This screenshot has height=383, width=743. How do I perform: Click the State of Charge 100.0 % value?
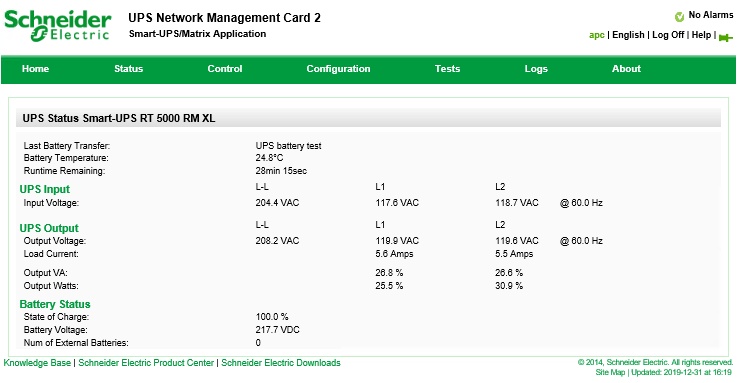pyautogui.click(x=272, y=317)
